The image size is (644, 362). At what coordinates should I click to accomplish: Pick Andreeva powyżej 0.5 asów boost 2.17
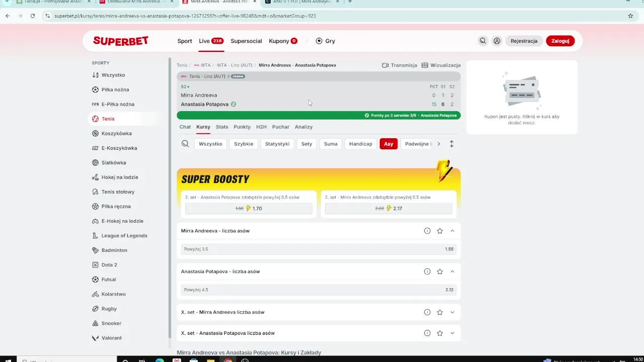coord(388,208)
